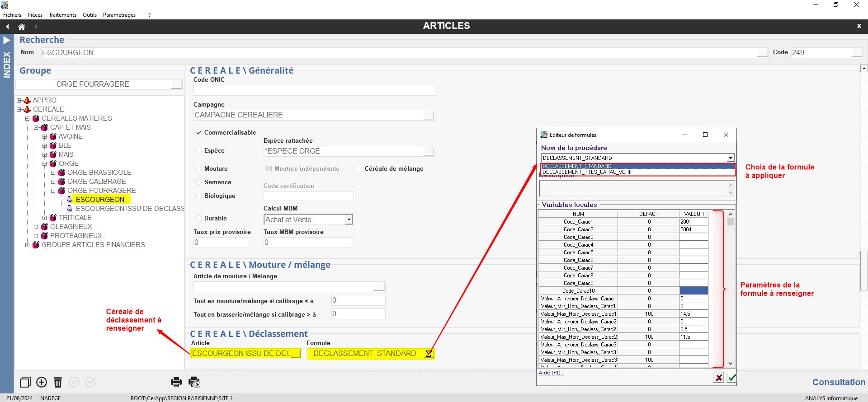Open the Traitements menu
The width and height of the screenshot is (868, 402).
[x=62, y=15]
